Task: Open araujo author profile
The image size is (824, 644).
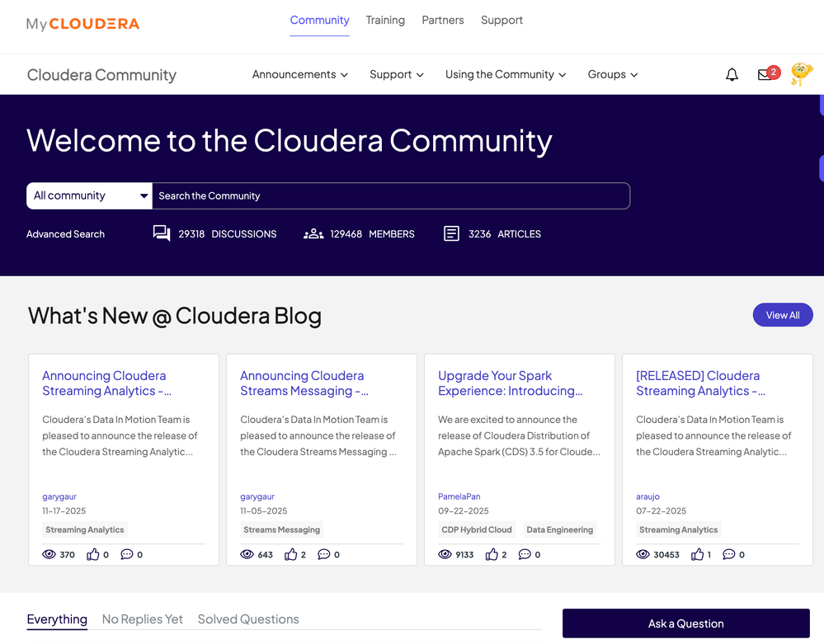Action: [647, 496]
